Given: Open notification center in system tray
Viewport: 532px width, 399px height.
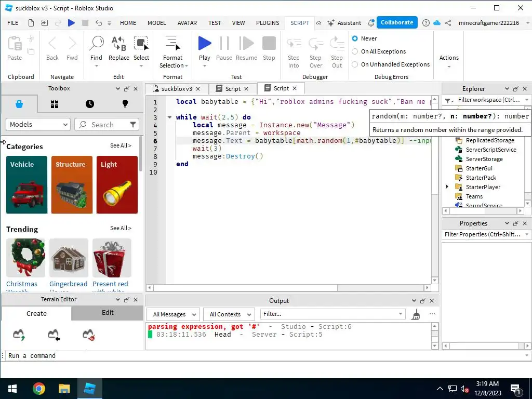Looking at the screenshot, I should 516,390.
